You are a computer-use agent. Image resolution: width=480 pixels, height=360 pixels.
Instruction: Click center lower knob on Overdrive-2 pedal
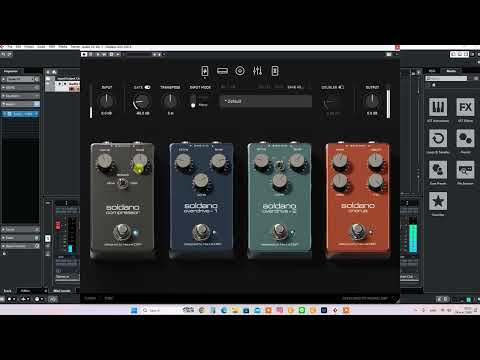point(279,181)
